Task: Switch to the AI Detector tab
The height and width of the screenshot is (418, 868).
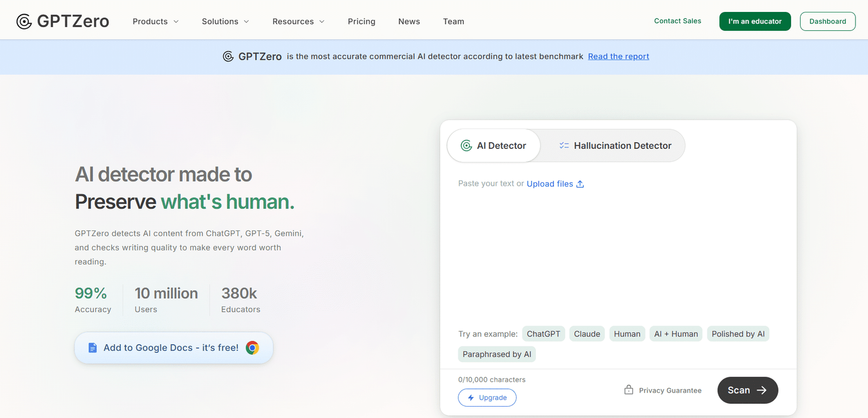Action: pos(494,145)
